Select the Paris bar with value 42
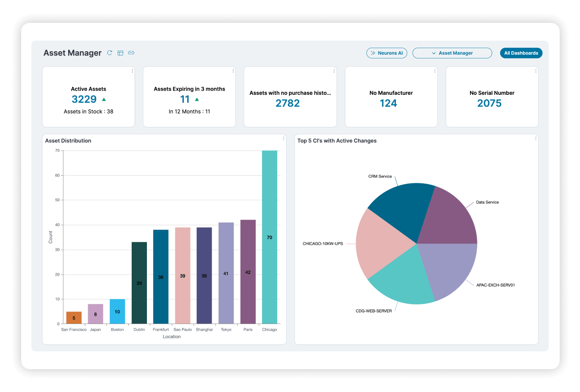 click(x=248, y=272)
